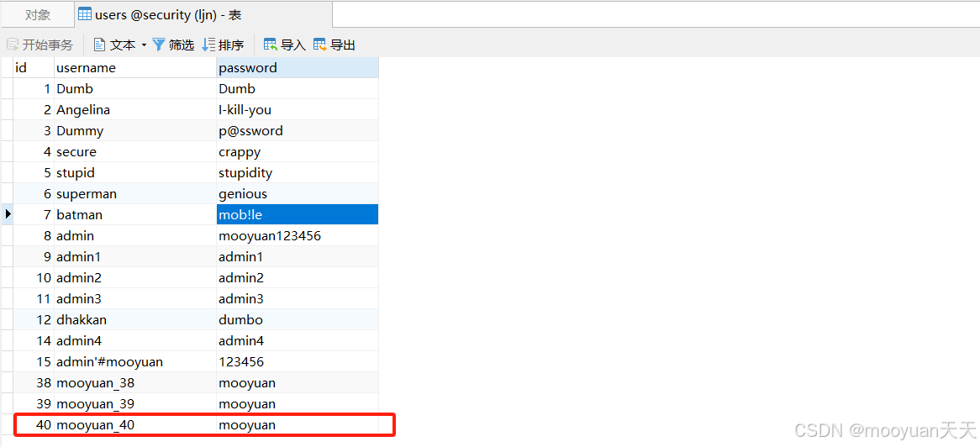Click the id column header
The height and width of the screenshot is (447, 980).
[34, 67]
